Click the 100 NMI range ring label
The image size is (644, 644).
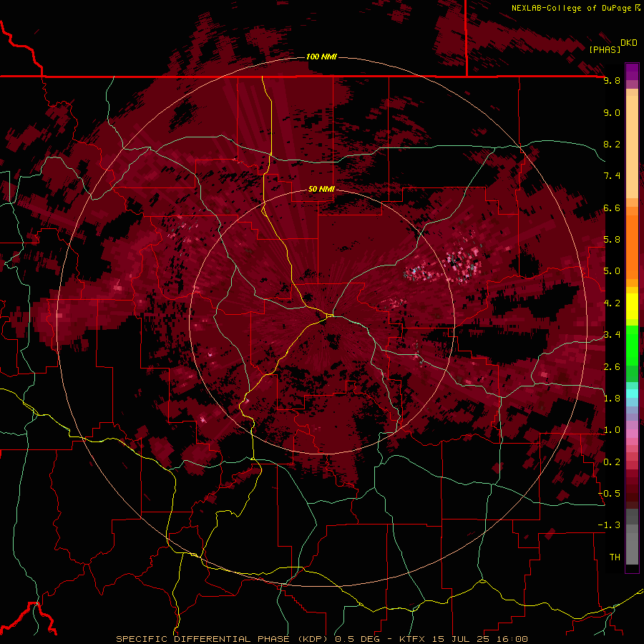(x=321, y=57)
